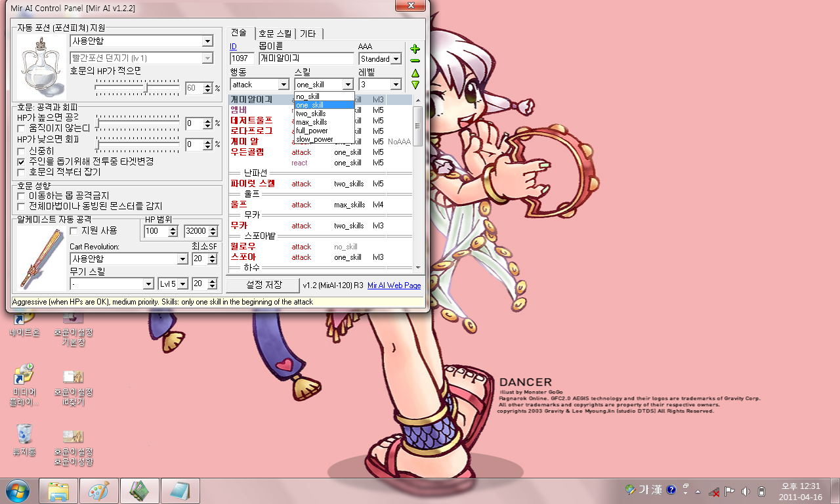Viewport: 840px width, 504px height.
Task: Click the 설정 저장 button
Action: [x=262, y=285]
